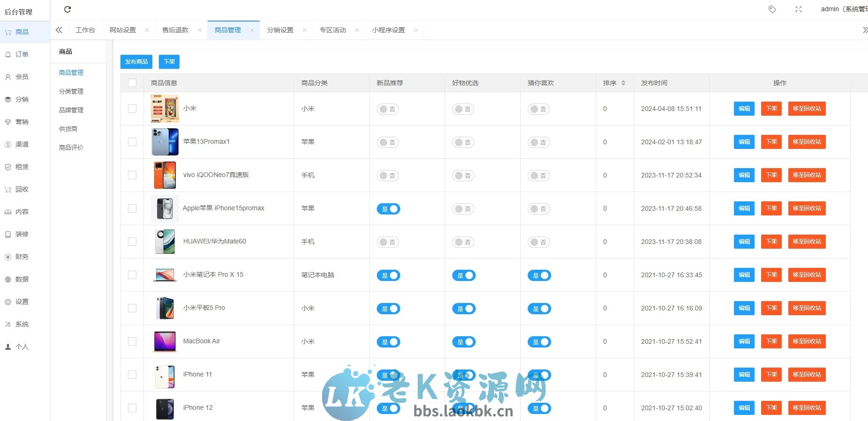Viewport: 868px width, 421px height.
Task: Open 分类管理 submenu item
Action: [71, 91]
